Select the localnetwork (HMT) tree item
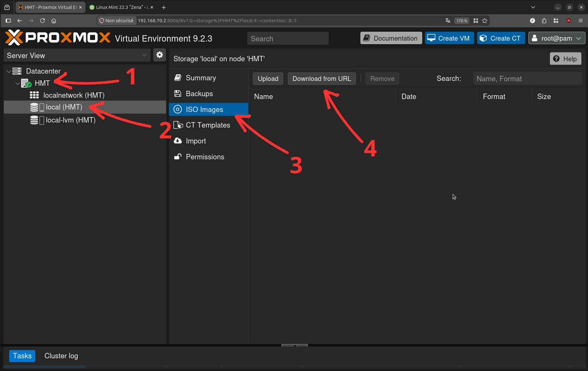This screenshot has height=371, width=588. pyautogui.click(x=85, y=95)
